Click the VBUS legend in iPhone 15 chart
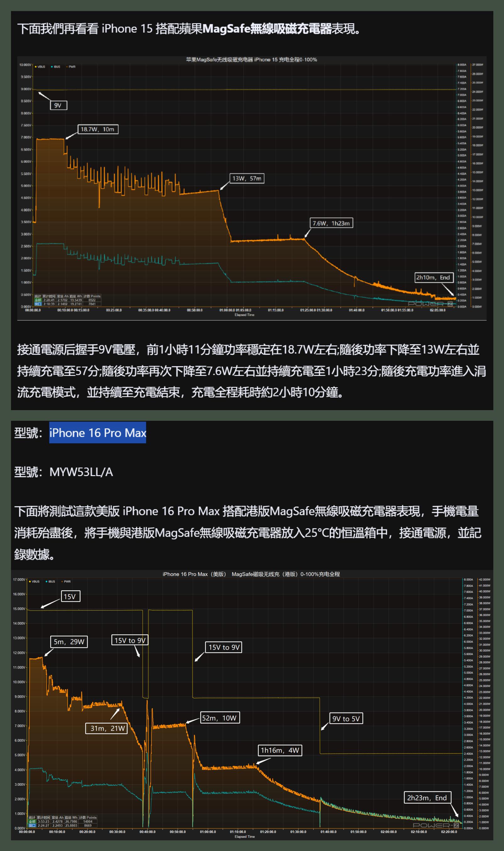 click(40, 67)
